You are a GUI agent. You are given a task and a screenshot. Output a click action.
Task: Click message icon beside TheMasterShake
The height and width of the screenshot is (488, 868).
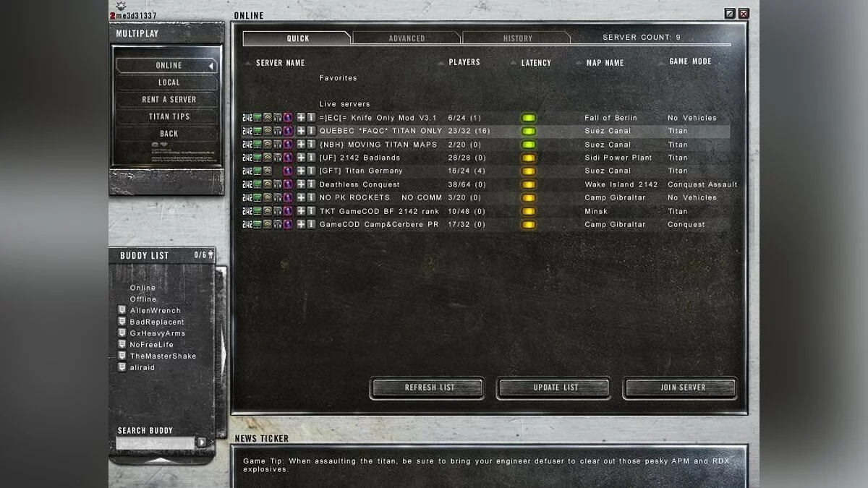[122, 356]
